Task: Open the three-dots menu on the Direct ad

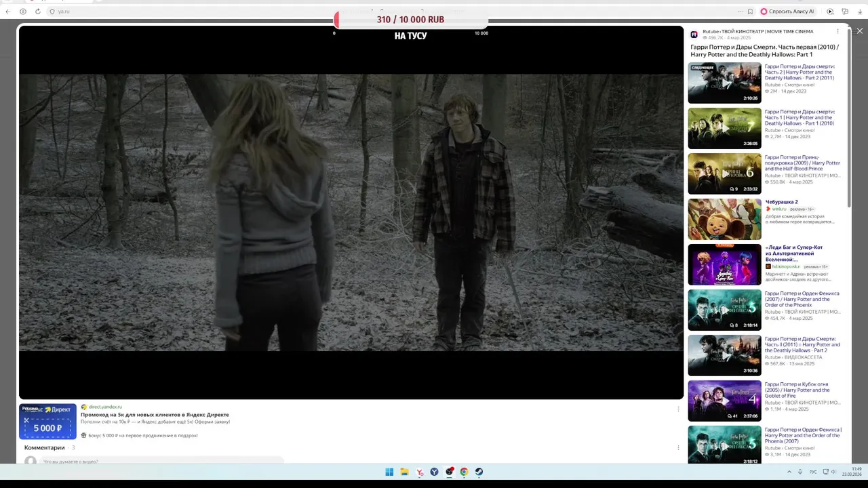Action: pyautogui.click(x=678, y=409)
